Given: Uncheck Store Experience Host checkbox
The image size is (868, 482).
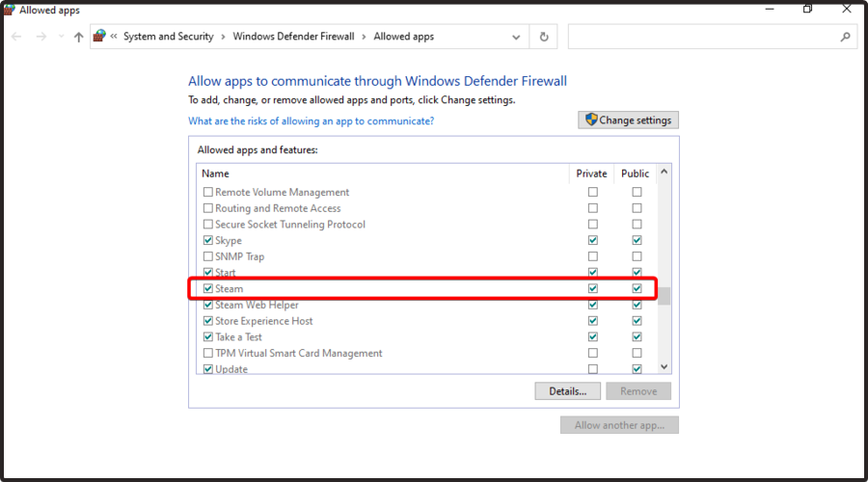Looking at the screenshot, I should [x=208, y=320].
